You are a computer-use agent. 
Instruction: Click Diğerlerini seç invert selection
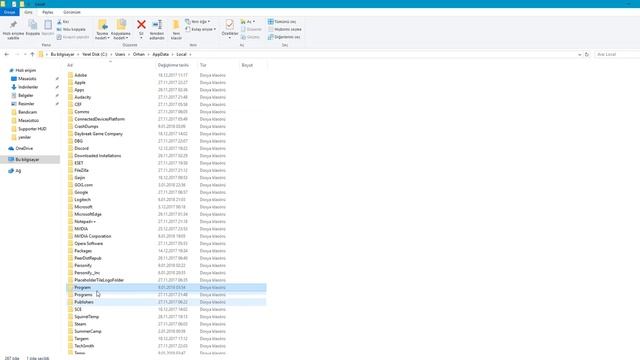pyautogui.click(x=284, y=37)
